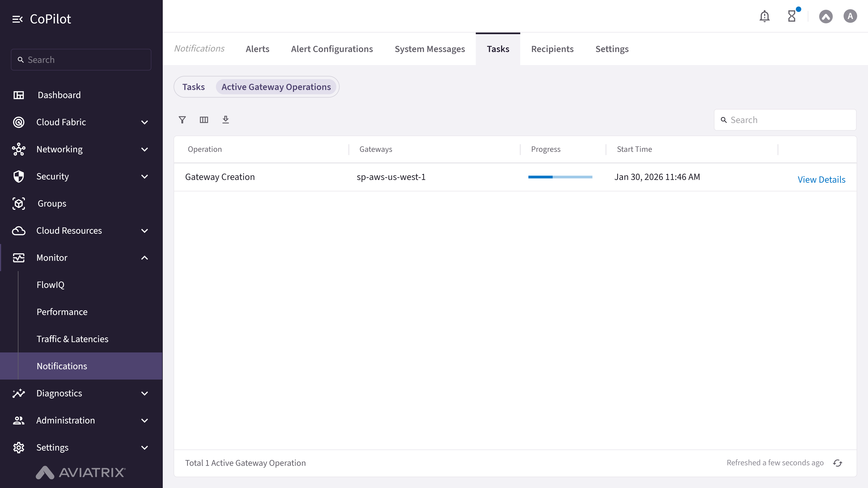
Task: Expand the Cloud Fabric chevron
Action: (145, 122)
